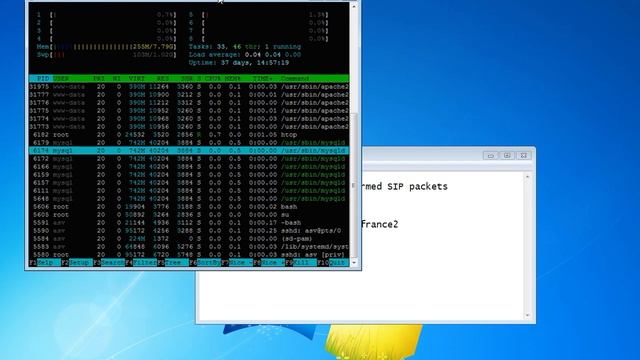Click Nice - in htop function bar
The height and width of the screenshot is (360, 640).
241,262
